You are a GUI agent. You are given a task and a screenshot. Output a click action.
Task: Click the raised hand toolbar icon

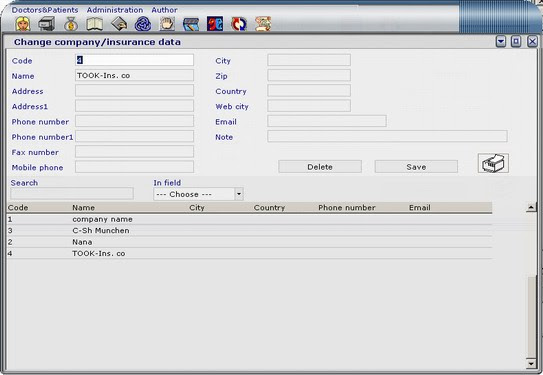(x=167, y=24)
